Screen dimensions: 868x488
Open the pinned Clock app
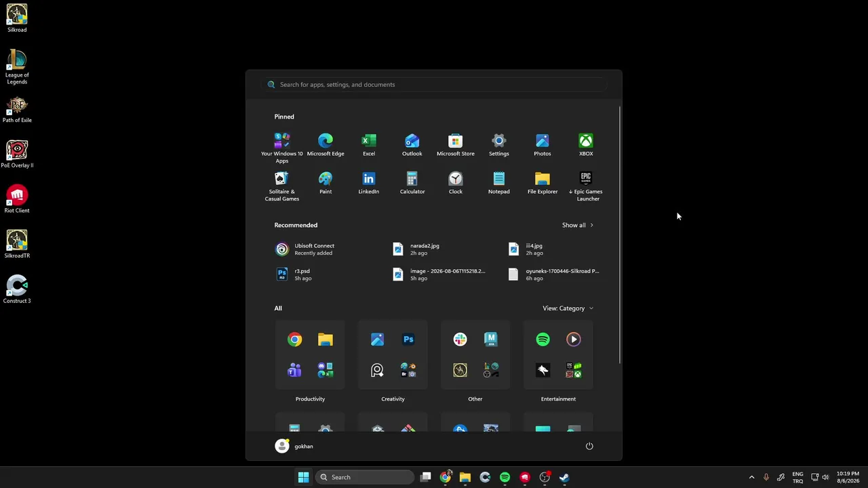(456, 182)
